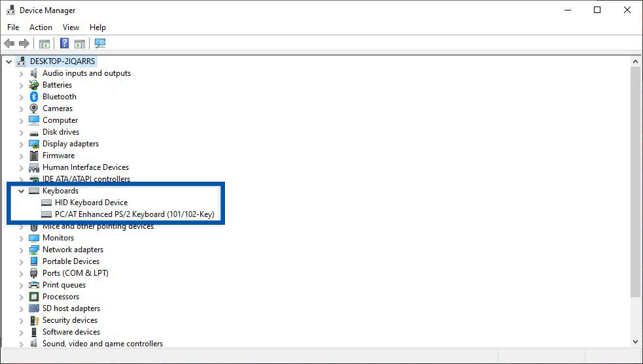The width and height of the screenshot is (643, 364).
Task: Select IDE ATA/ATAPI controllers label
Action: [86, 178]
